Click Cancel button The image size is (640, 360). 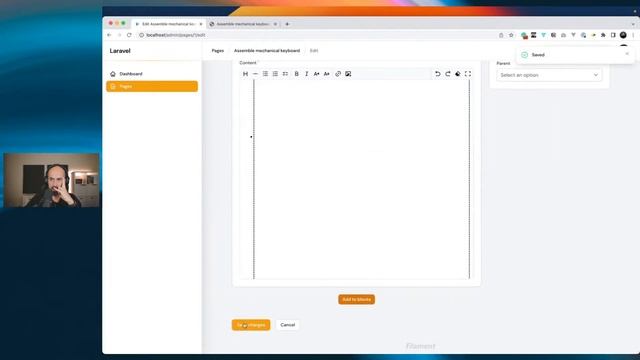coord(288,325)
